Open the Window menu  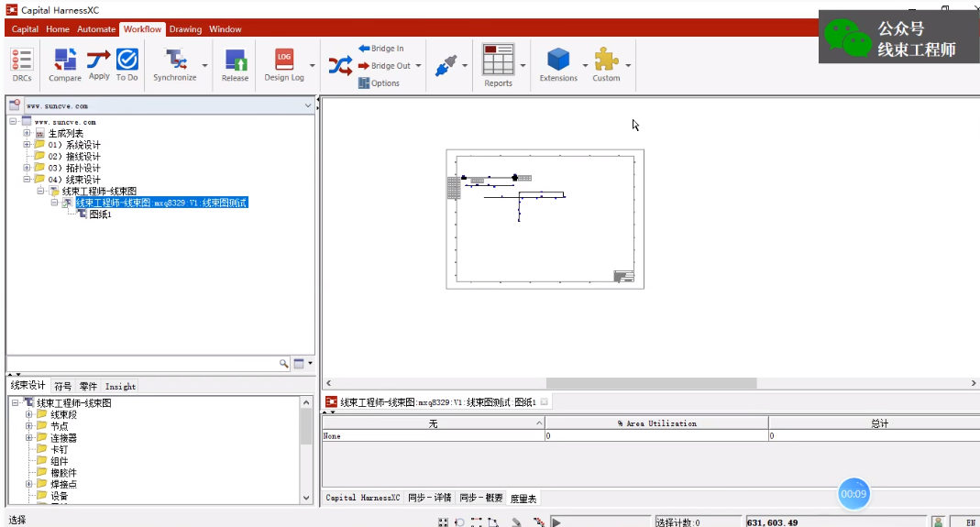[x=225, y=28]
